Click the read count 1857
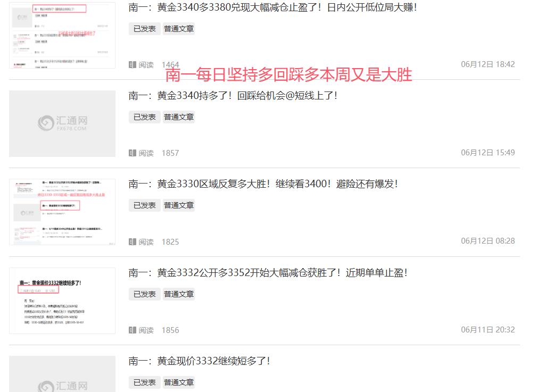Image resolution: width=537 pixels, height=392 pixels. pyautogui.click(x=170, y=153)
